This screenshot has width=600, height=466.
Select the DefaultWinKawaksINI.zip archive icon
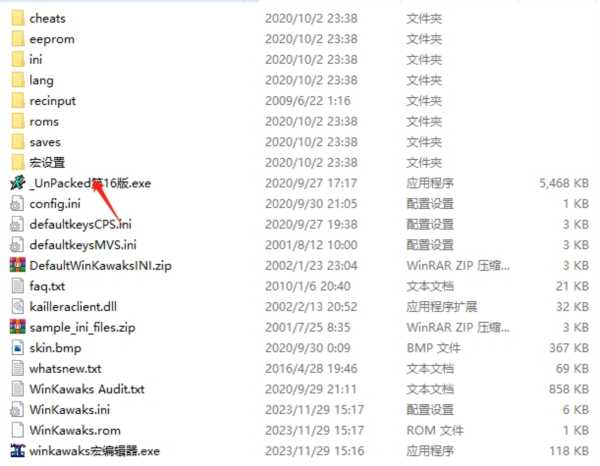[x=18, y=266]
